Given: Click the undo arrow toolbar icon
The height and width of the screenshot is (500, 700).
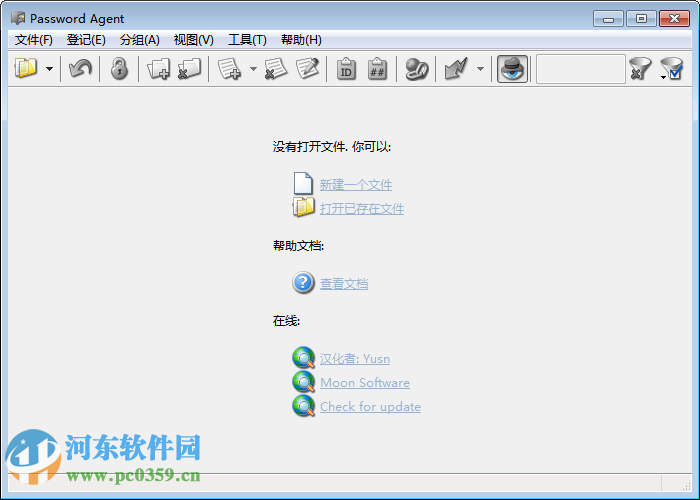Looking at the screenshot, I should [80, 69].
